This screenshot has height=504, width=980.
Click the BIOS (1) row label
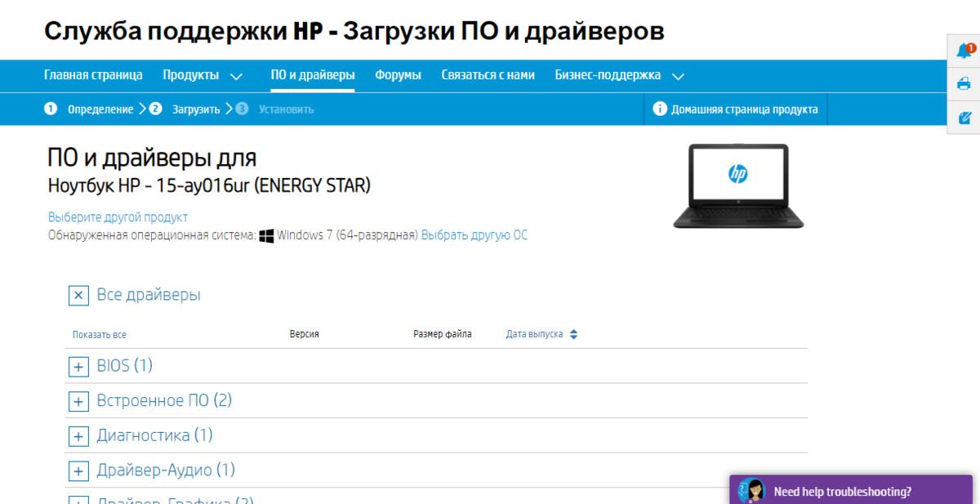tap(125, 365)
